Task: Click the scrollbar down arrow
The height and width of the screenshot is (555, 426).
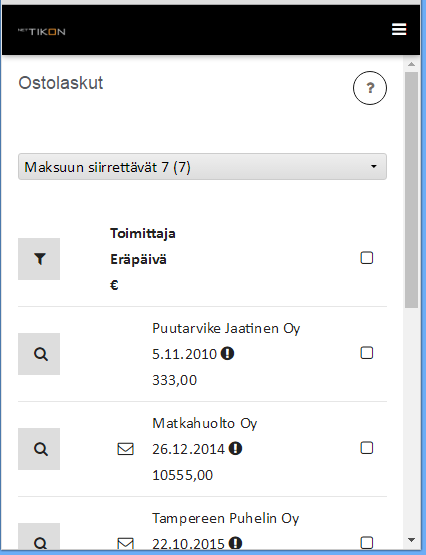Action: click(x=411, y=540)
